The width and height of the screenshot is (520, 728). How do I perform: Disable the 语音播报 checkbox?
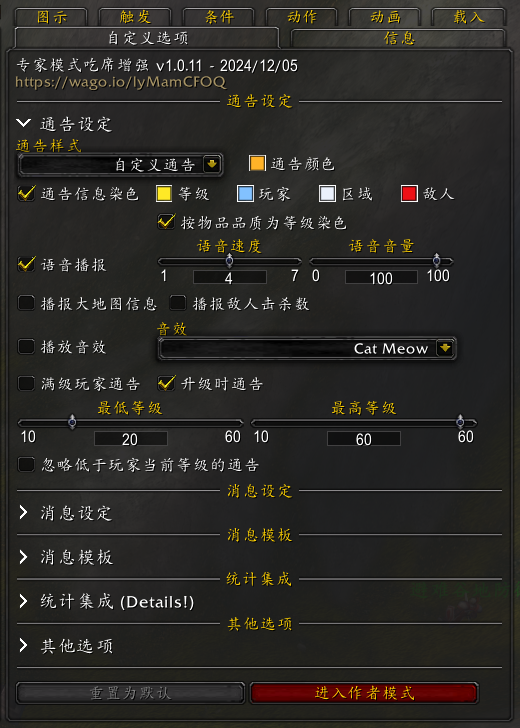point(26,265)
